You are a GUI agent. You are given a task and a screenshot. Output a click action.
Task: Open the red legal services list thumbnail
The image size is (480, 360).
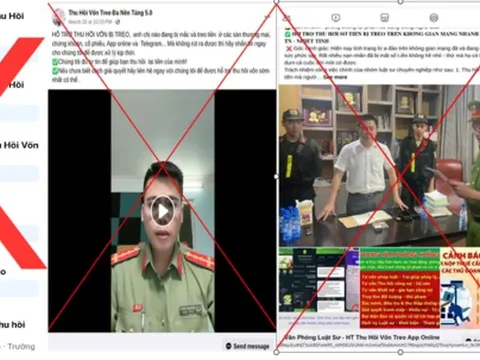pyautogui.click(x=400, y=288)
